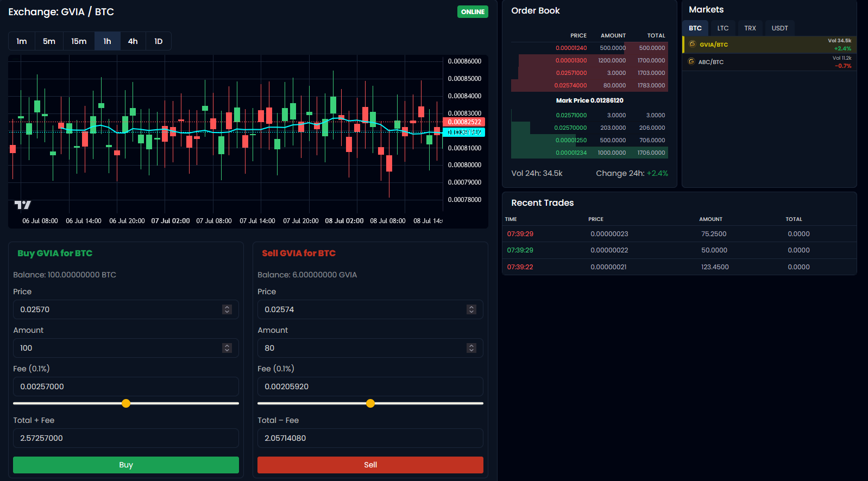
Task: Select the 4h chart interval
Action: [133, 41]
